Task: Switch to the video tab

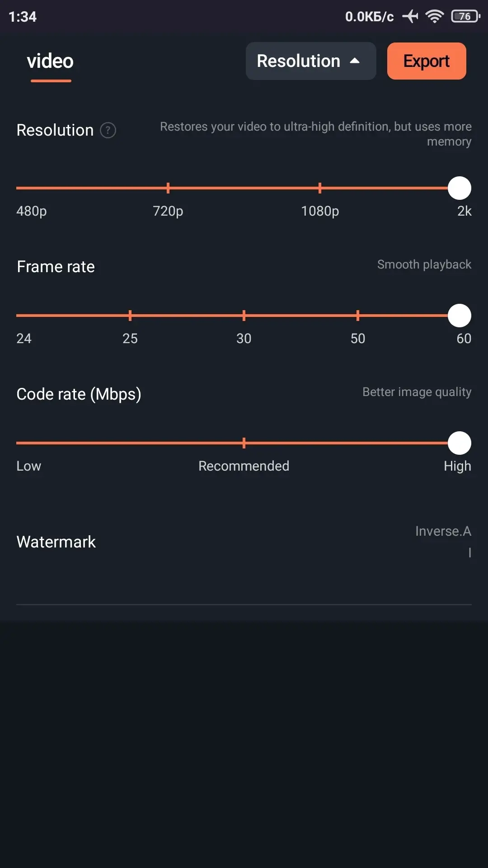Action: click(50, 61)
